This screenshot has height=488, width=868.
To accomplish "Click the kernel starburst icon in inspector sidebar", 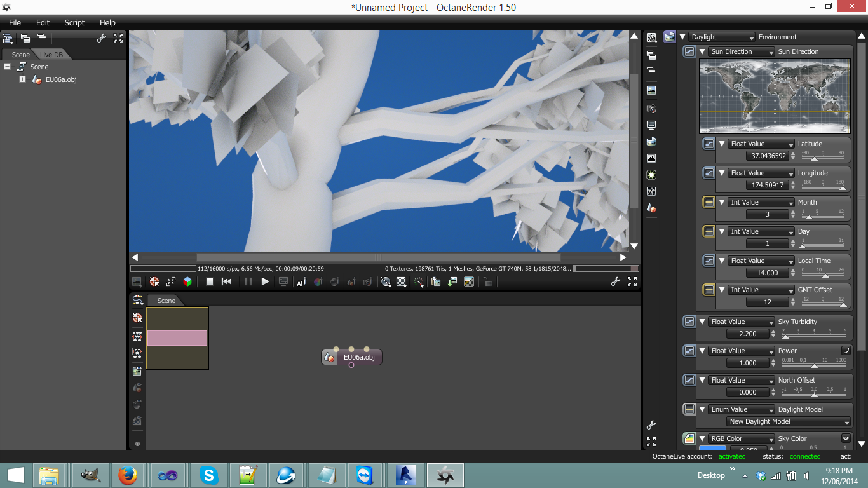I will click(651, 175).
